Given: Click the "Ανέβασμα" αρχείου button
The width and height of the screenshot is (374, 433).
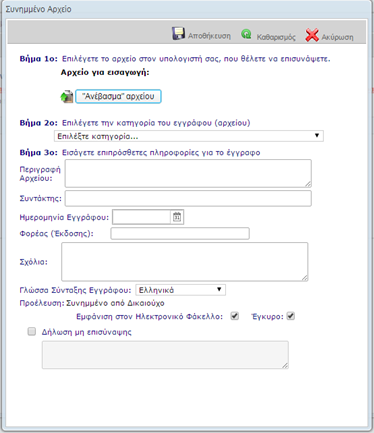Looking at the screenshot, I should coord(118,96).
